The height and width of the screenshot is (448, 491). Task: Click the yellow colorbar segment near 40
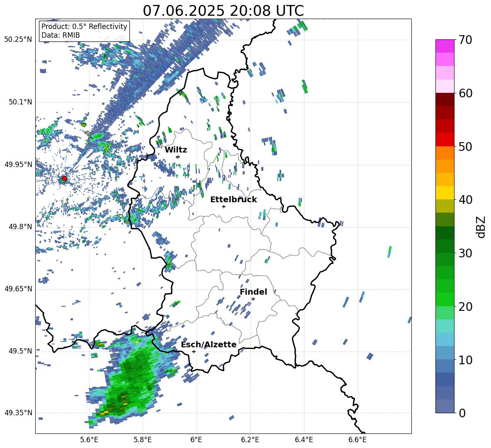445,193
